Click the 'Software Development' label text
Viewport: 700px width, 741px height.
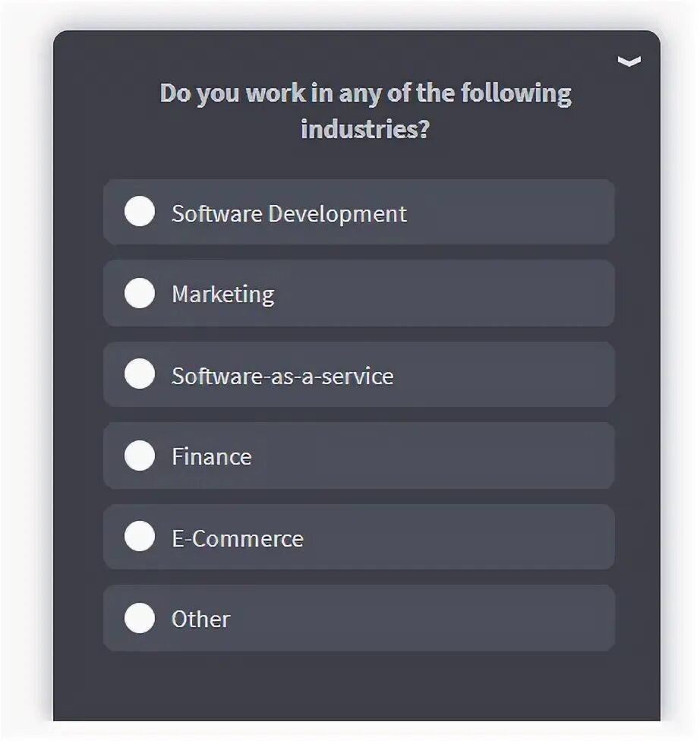pos(289,214)
